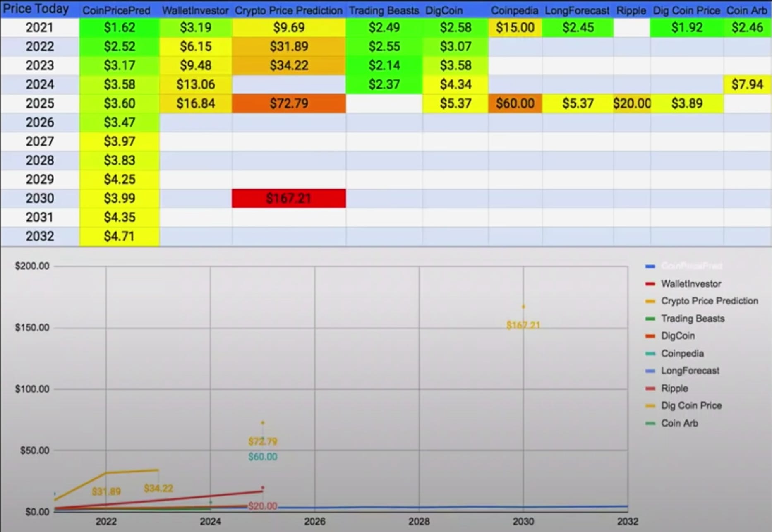Image resolution: width=772 pixels, height=532 pixels.
Task: Click the $20.00 Ripple table cell
Action: (632, 103)
